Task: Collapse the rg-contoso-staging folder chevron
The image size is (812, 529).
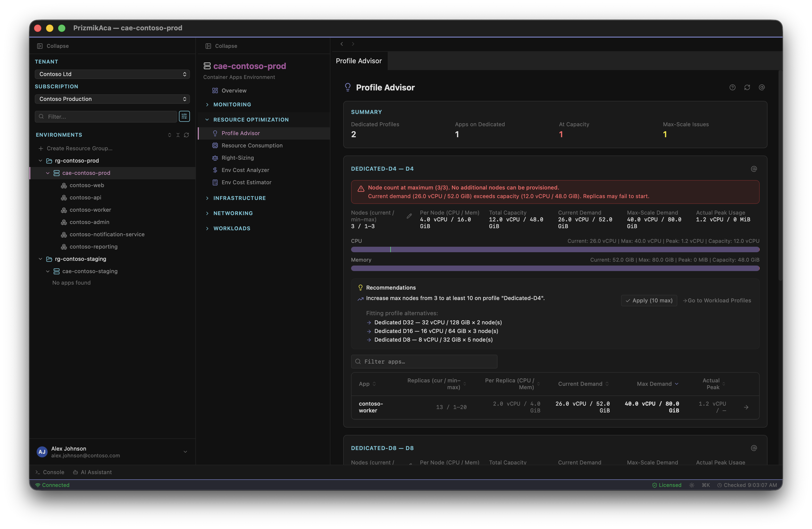Action: point(40,259)
